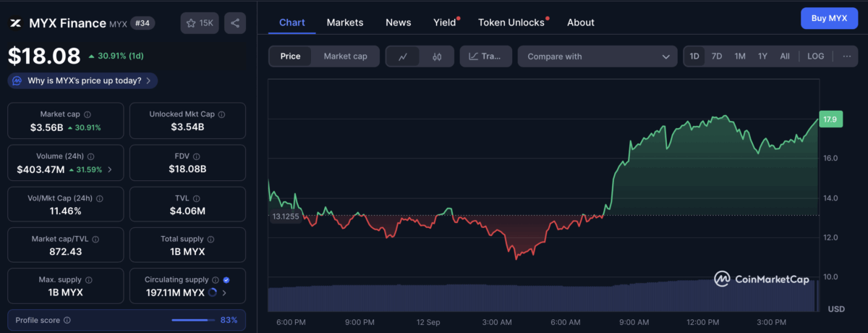Click the 13.1255 opening price marker
The width and height of the screenshot is (868, 333).
click(x=285, y=216)
